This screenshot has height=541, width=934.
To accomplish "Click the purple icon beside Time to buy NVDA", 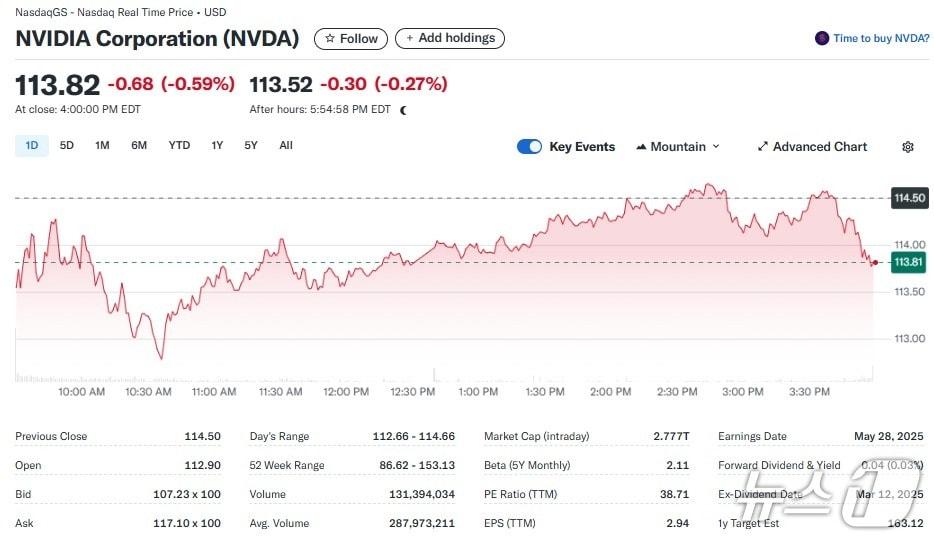I will 822,39.
